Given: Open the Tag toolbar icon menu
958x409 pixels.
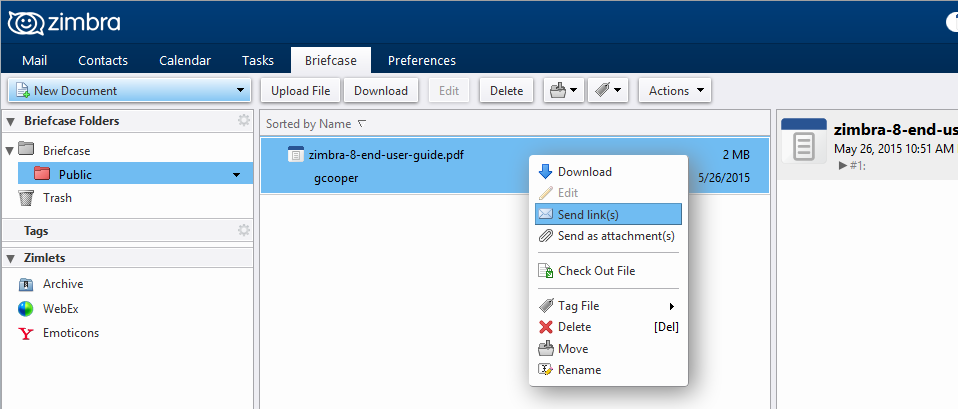Looking at the screenshot, I should [x=608, y=90].
